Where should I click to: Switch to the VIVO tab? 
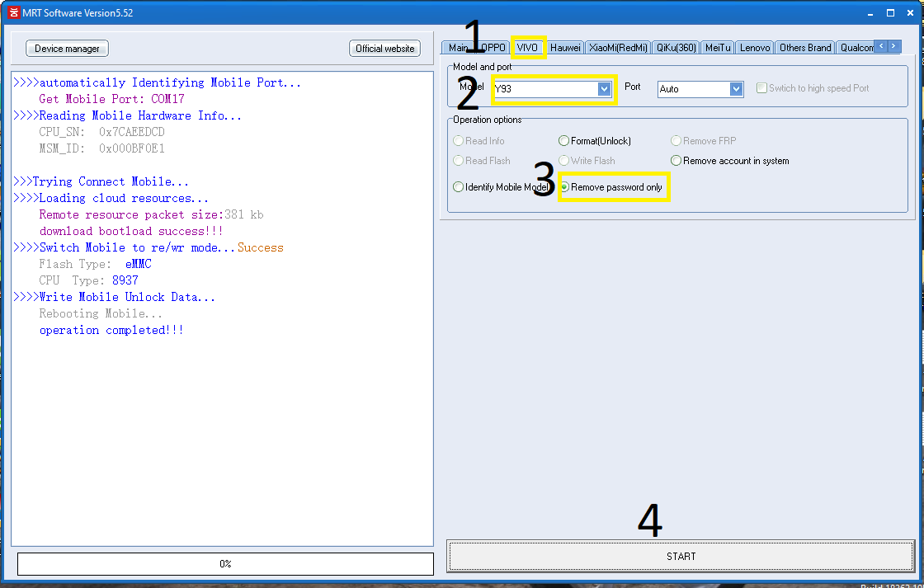pyautogui.click(x=527, y=48)
